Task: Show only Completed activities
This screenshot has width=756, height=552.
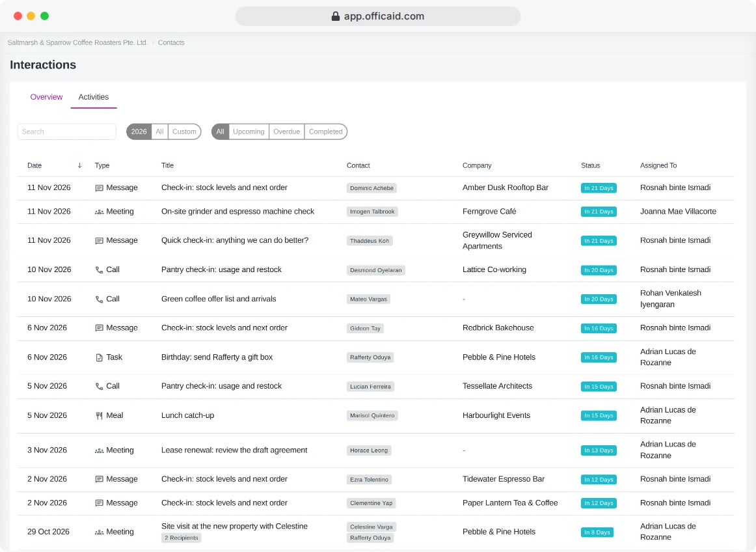Action: coord(326,131)
